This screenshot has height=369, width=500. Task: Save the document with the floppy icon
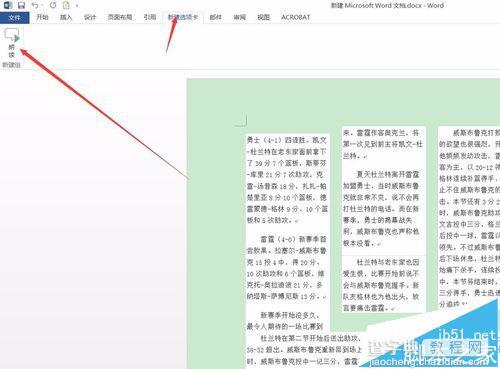[x=21, y=5]
